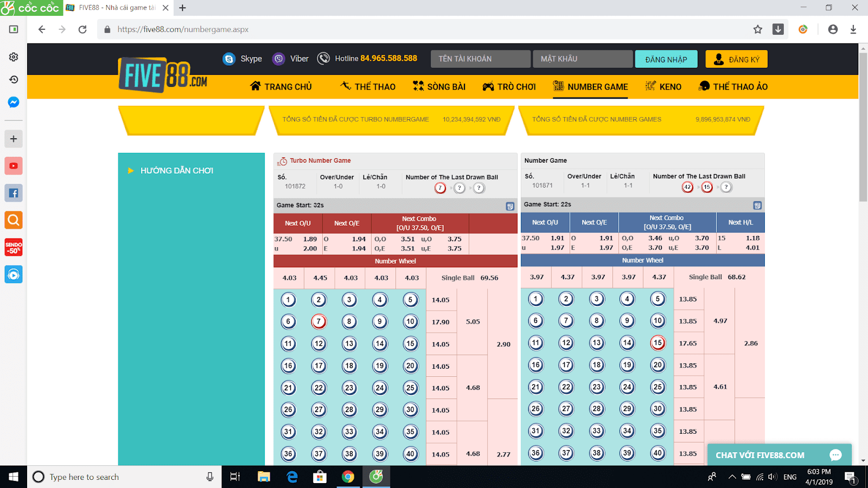Open Windows notification center
Screen dimensions: 868x488
point(851,477)
